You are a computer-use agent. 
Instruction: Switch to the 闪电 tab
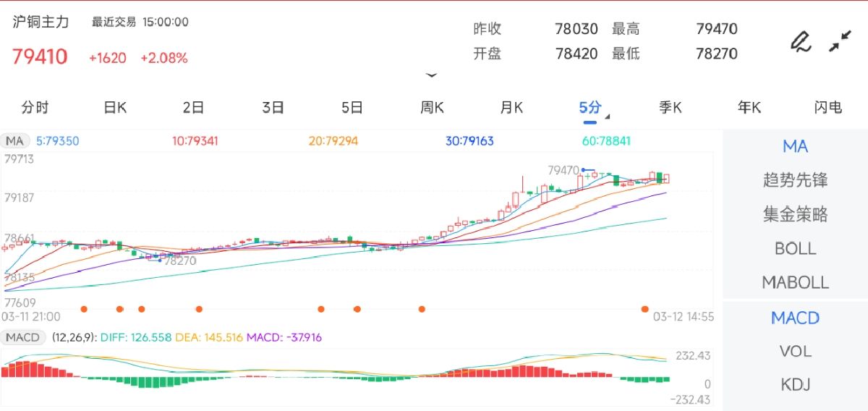828,108
